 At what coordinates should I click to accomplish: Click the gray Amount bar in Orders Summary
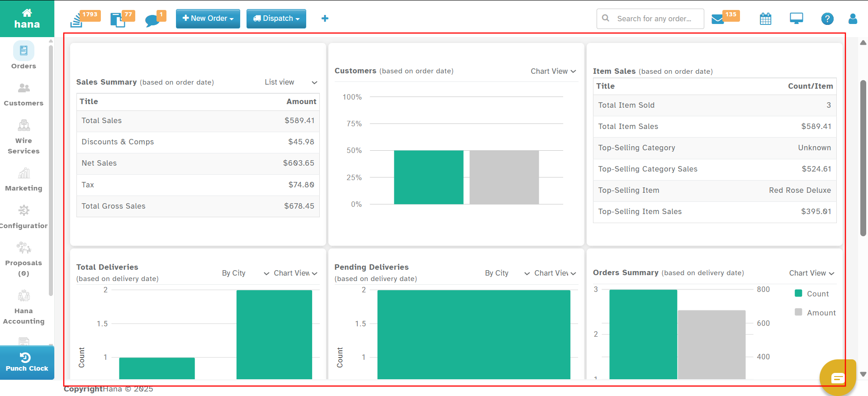[711, 345]
